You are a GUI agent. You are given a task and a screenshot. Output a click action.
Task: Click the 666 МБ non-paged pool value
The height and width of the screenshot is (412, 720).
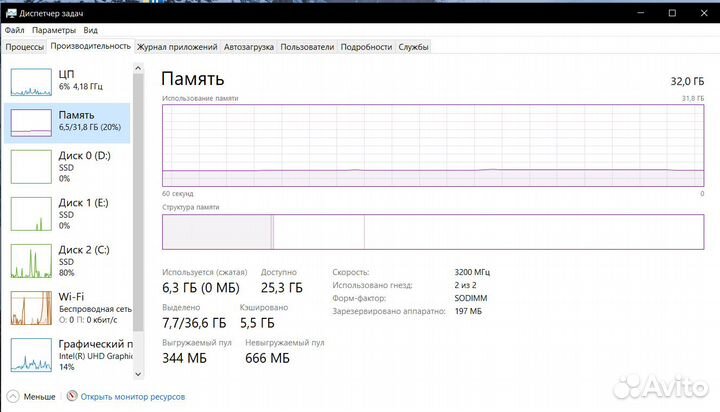(x=267, y=358)
